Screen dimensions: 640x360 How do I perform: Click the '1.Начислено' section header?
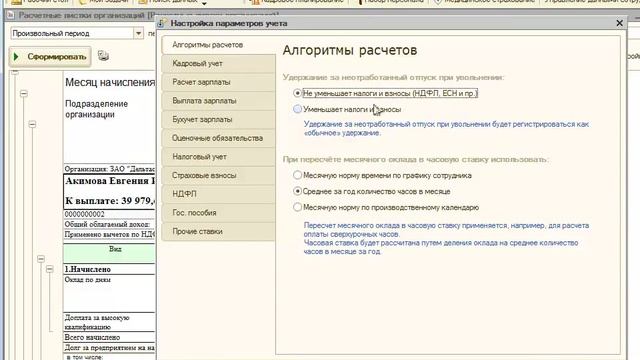pyautogui.click(x=88, y=269)
